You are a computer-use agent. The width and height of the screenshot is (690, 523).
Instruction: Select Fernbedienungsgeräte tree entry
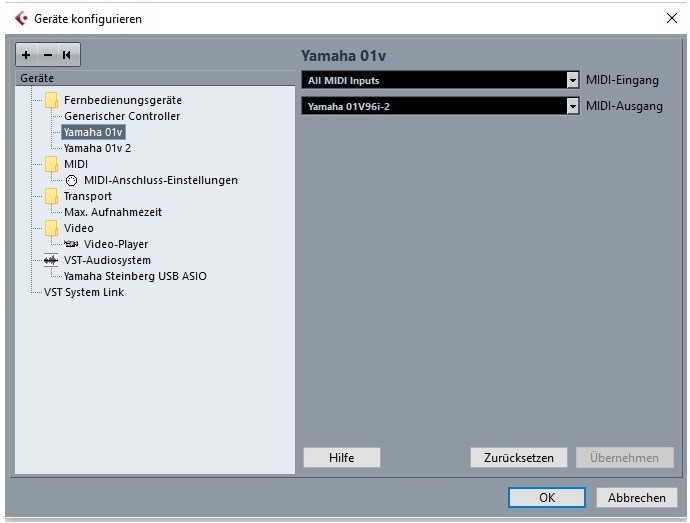tap(123, 100)
